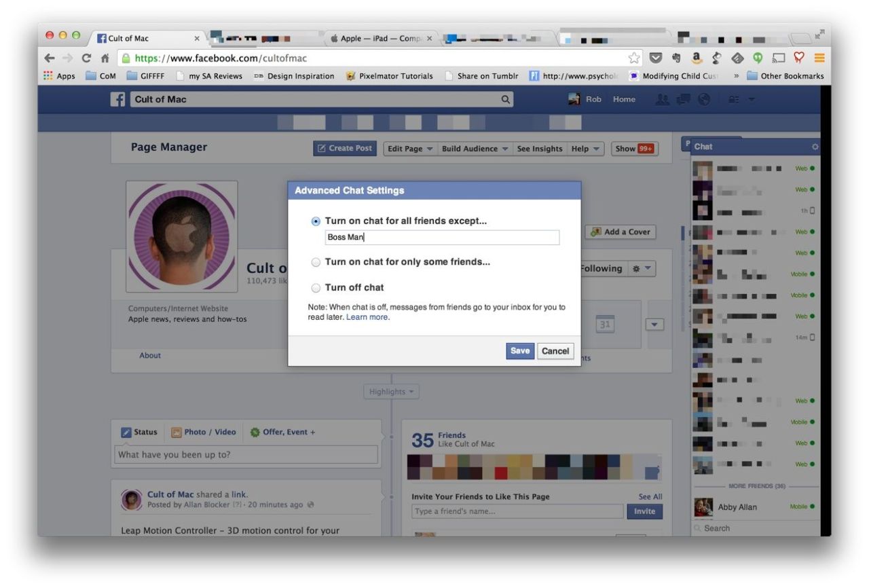Select the 'Turn off chat' option
Viewport: 869px width, 588px height.
[314, 287]
